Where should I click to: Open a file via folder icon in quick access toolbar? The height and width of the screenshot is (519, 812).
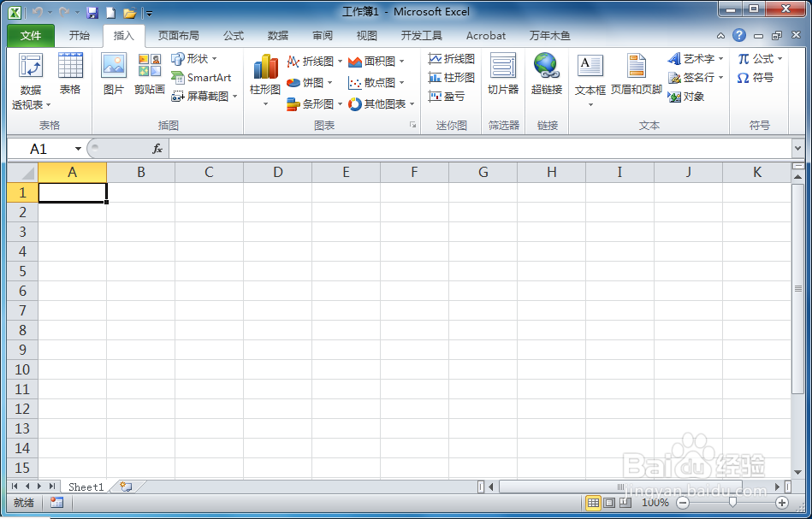[129, 13]
